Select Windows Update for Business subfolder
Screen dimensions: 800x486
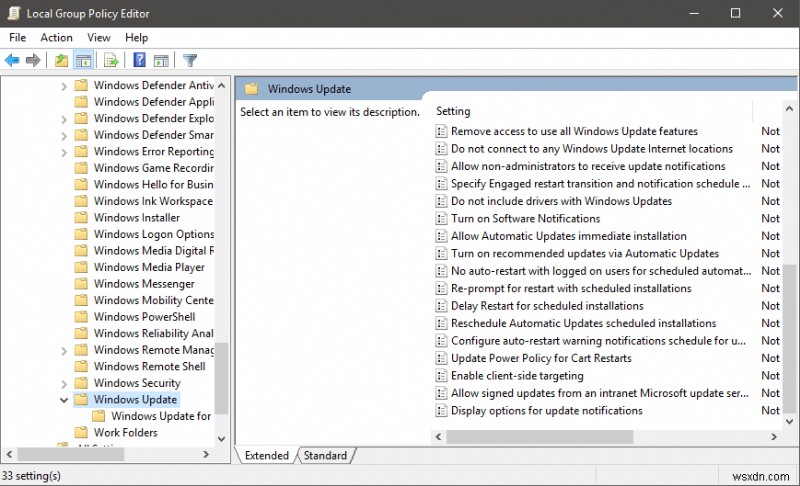[161, 416]
